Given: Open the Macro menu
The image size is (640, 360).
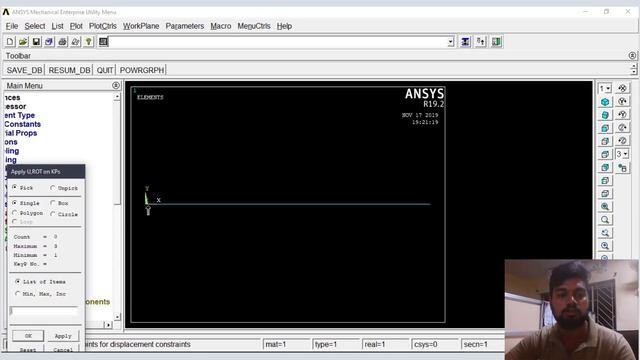Looking at the screenshot, I should (221, 26).
